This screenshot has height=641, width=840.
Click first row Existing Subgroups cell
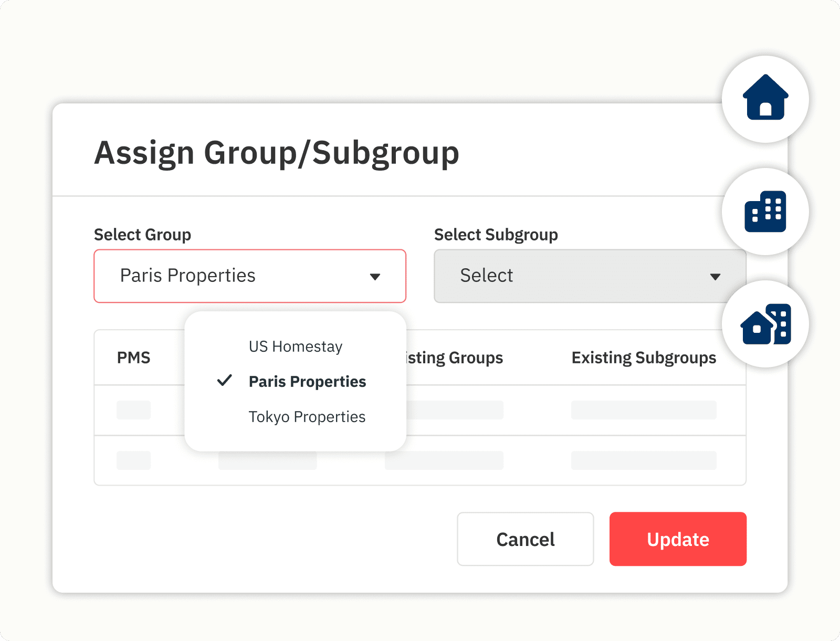pyautogui.click(x=643, y=410)
